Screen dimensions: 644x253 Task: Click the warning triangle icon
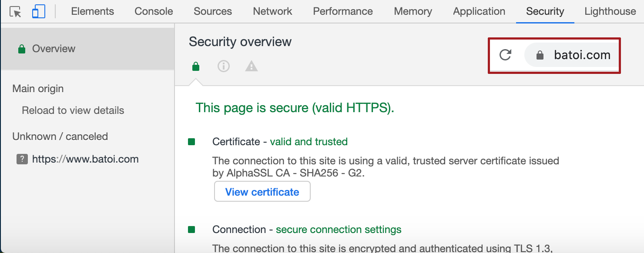pyautogui.click(x=252, y=66)
